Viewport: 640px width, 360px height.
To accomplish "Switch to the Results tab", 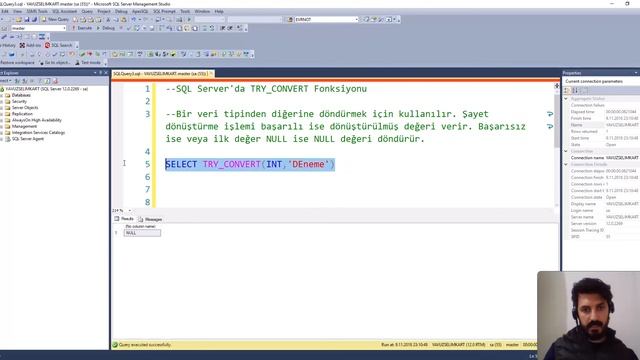I will (124, 219).
